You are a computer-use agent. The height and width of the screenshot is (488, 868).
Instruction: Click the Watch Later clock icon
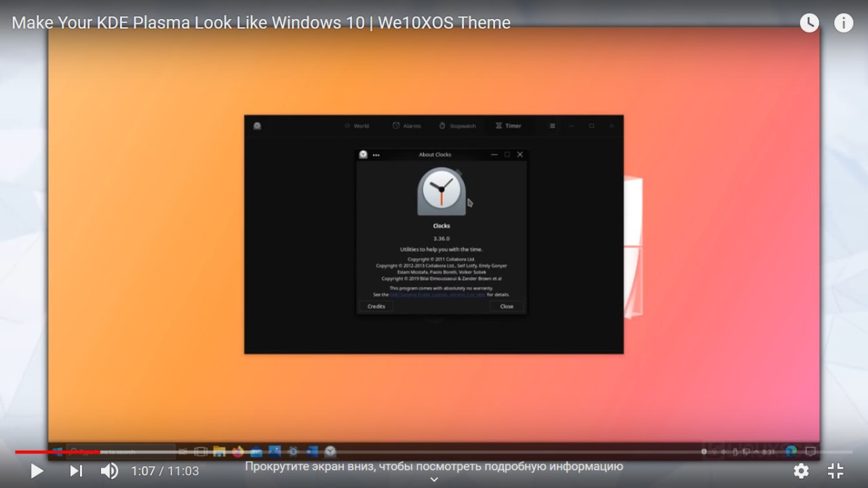click(809, 23)
